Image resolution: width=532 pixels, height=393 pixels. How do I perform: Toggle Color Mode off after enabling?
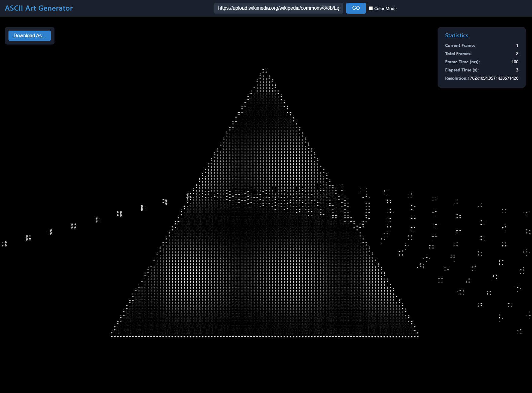click(x=371, y=8)
